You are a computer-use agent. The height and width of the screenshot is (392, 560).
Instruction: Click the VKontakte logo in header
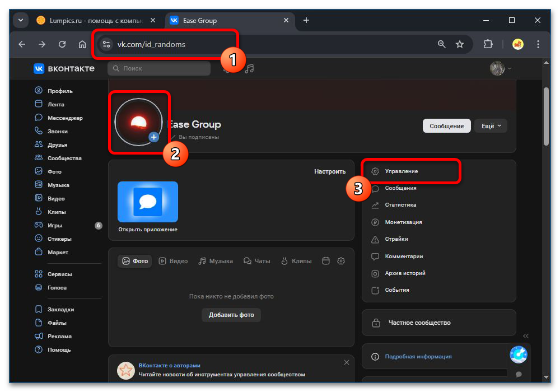point(64,68)
